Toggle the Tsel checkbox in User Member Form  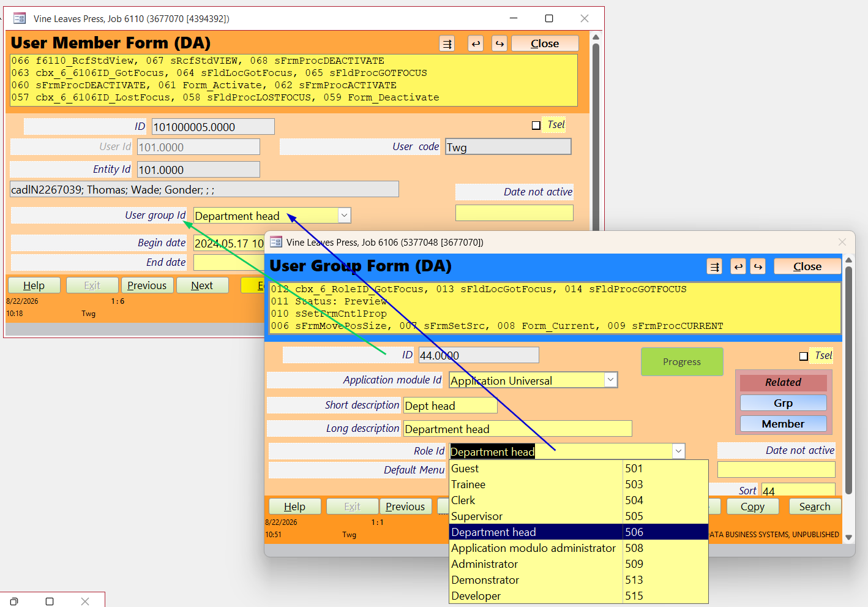point(536,126)
